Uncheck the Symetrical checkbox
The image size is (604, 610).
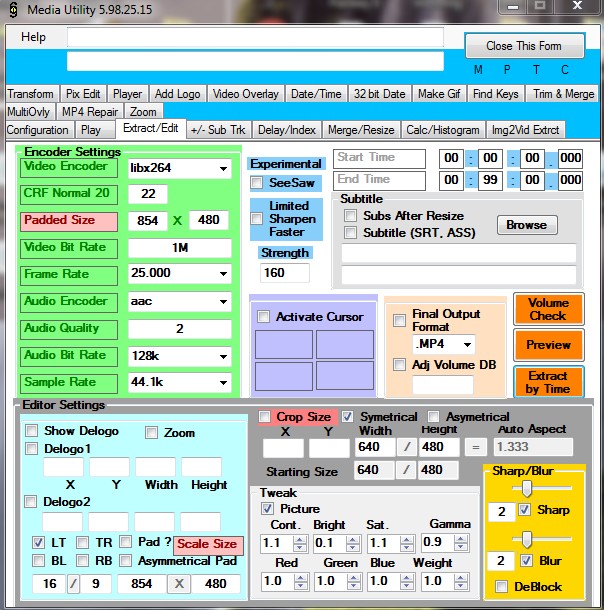[347, 417]
